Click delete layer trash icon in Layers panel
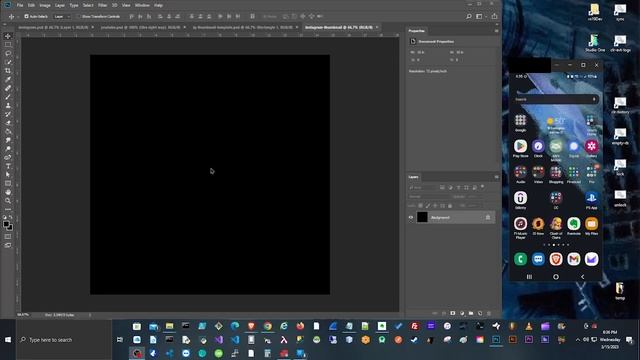The height and width of the screenshot is (360, 640). (x=489, y=313)
